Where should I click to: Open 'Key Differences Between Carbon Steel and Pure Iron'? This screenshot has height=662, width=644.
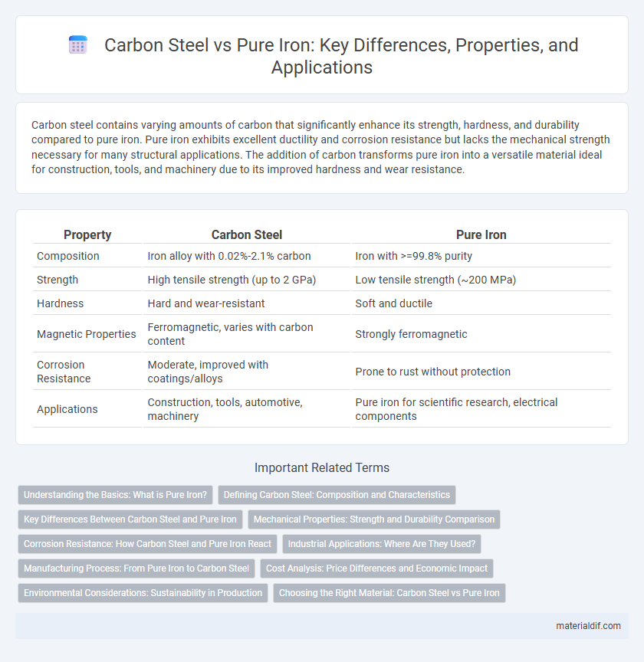(130, 519)
